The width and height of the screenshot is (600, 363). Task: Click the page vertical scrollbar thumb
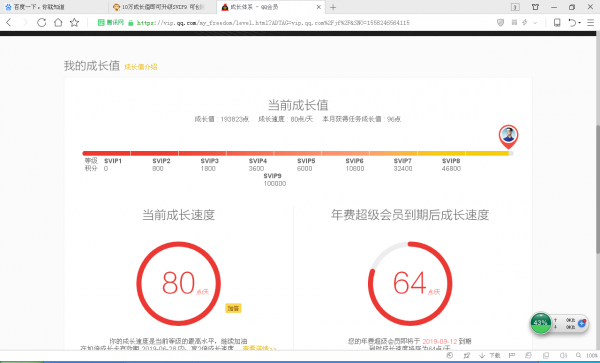[x=597, y=189]
